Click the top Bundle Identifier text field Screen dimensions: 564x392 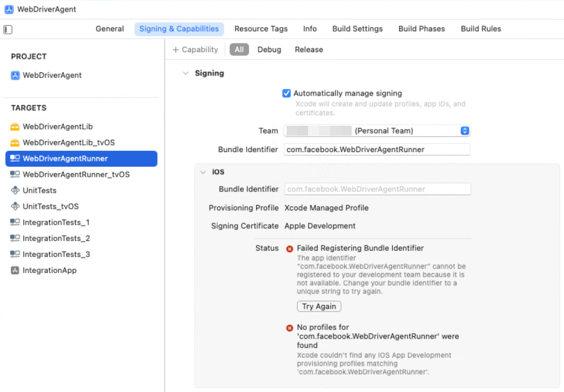point(377,150)
